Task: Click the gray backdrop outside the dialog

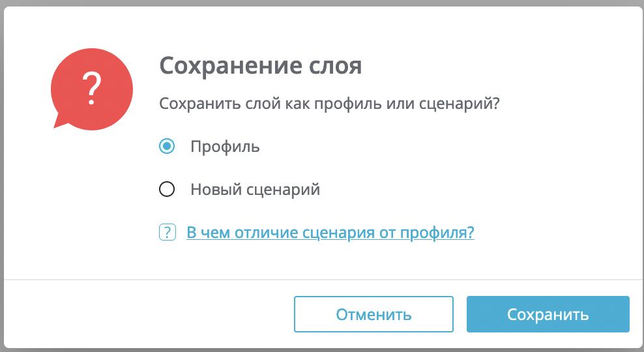Action: click(x=322, y=3)
